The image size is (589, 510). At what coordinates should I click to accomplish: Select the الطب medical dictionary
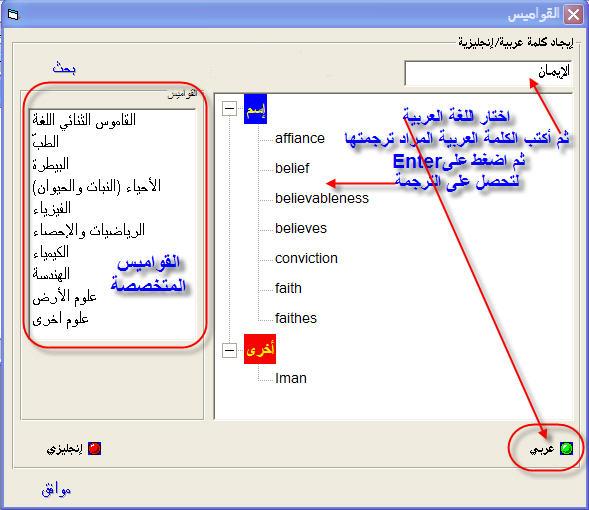point(45,142)
